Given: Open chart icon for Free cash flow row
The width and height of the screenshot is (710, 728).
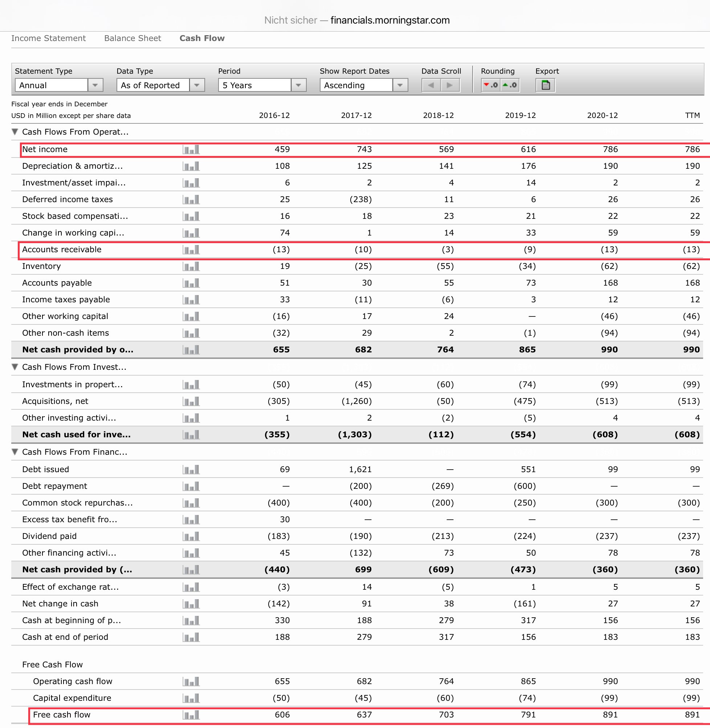Looking at the screenshot, I should 191,715.
